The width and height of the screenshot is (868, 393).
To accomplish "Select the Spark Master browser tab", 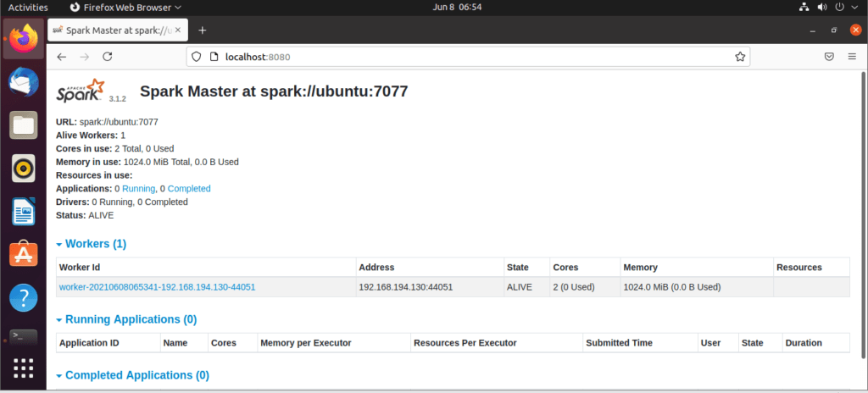I will click(117, 30).
